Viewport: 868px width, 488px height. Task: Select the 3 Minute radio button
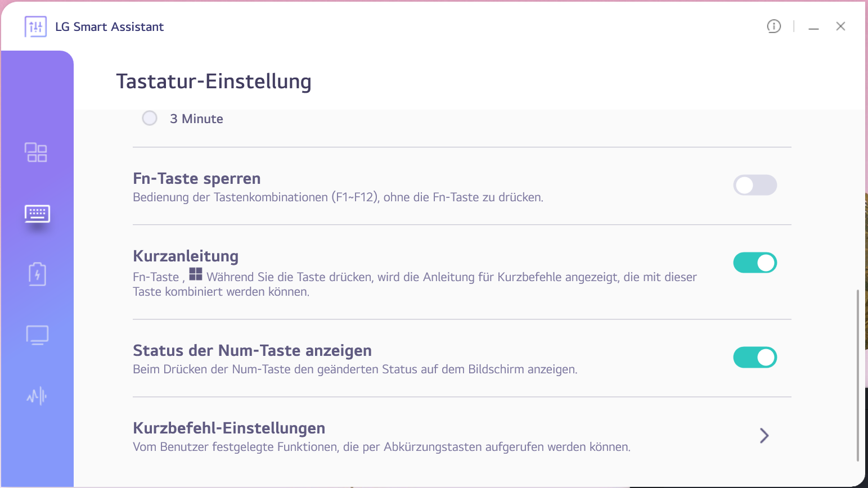point(150,119)
